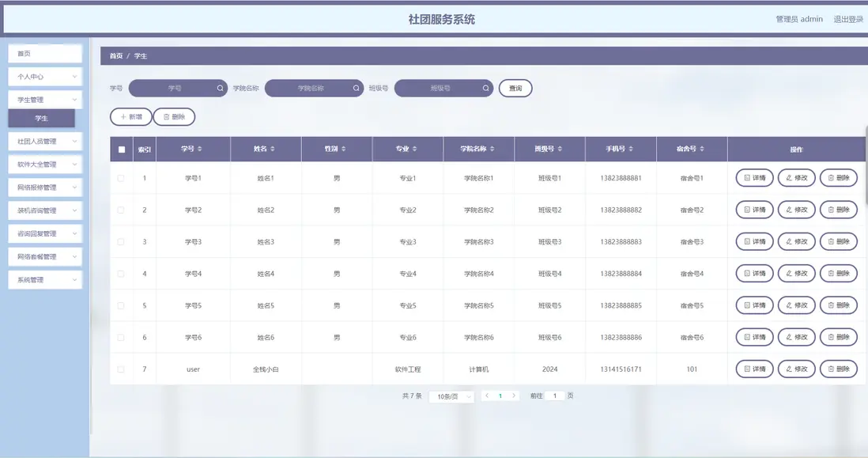
Task: Expand 个人中心 sidebar menu
Action: point(45,77)
